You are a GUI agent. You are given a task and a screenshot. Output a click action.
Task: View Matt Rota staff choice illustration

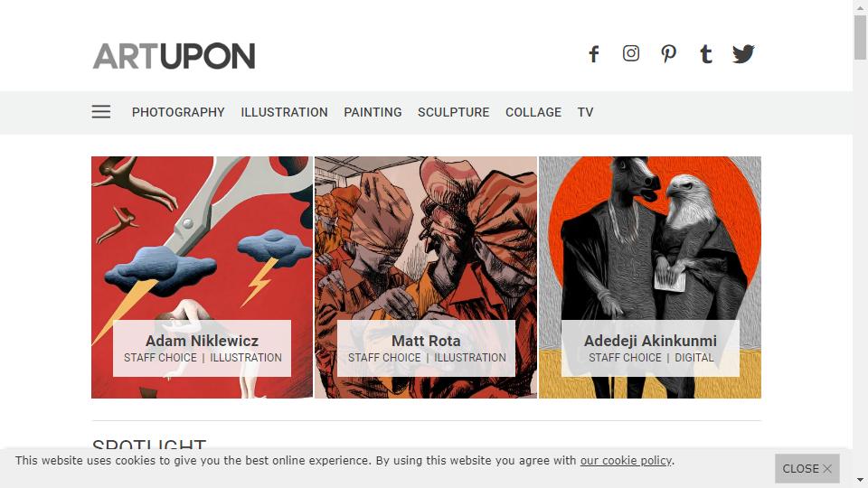[426, 277]
